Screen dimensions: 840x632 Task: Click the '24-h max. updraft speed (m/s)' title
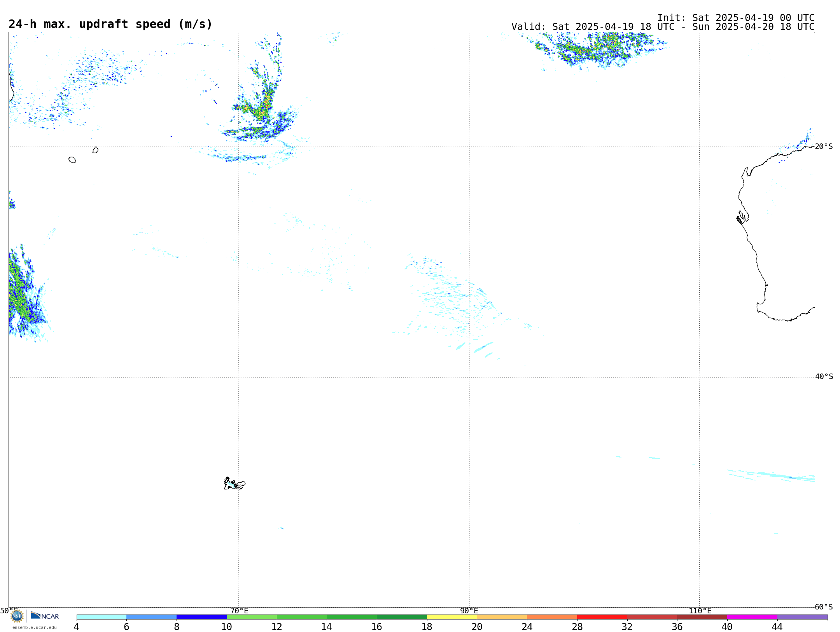[110, 24]
